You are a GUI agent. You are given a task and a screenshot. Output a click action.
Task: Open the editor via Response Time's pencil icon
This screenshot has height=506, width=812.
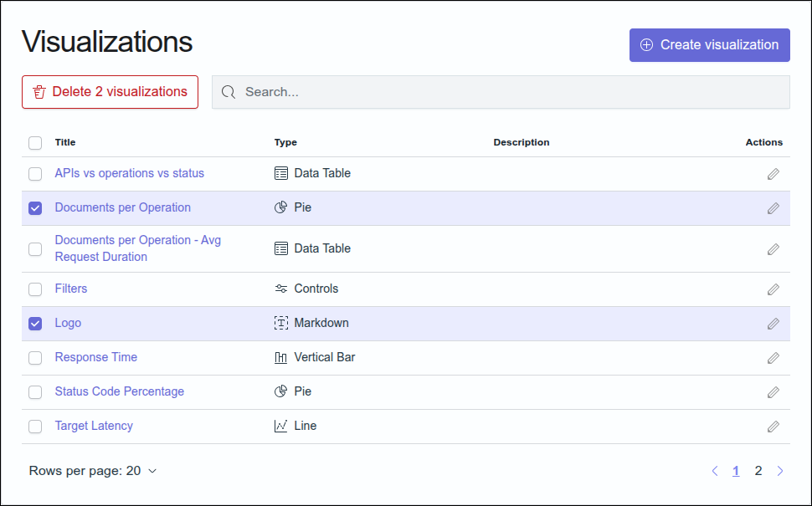click(773, 357)
